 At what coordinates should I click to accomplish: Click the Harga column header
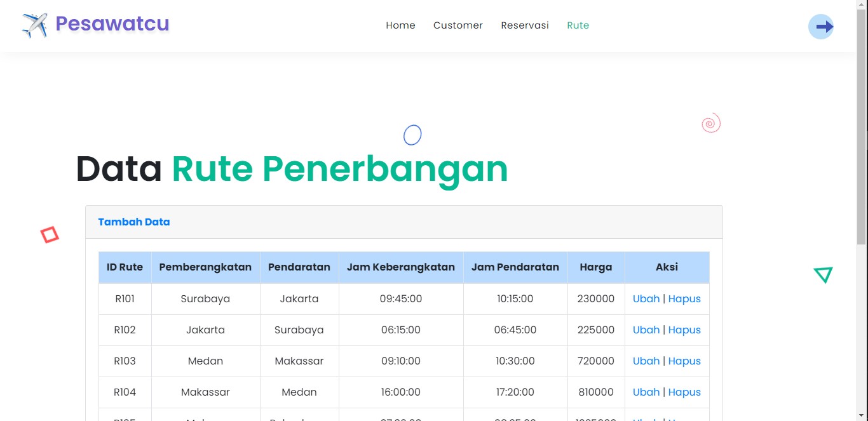(596, 267)
